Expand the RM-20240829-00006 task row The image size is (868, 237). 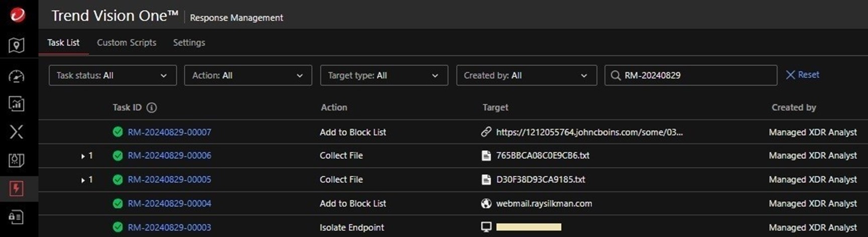pyautogui.click(x=83, y=156)
